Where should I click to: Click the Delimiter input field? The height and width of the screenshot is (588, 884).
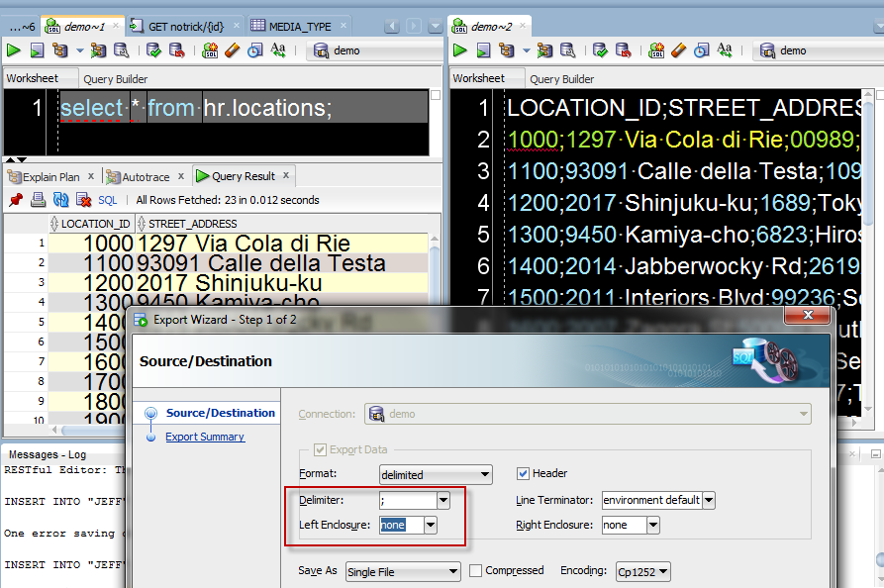click(x=408, y=500)
